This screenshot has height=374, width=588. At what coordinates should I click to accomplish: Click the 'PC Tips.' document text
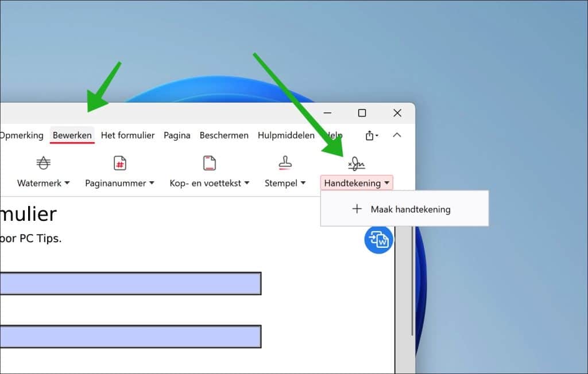(41, 239)
